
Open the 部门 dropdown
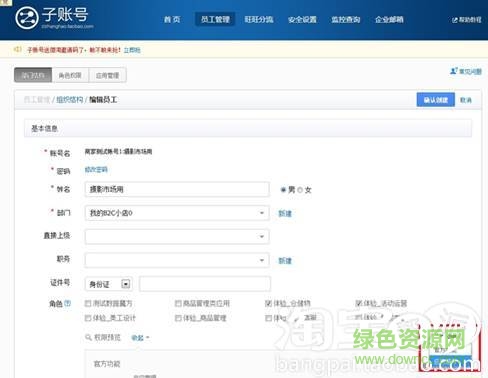pyautogui.click(x=177, y=213)
